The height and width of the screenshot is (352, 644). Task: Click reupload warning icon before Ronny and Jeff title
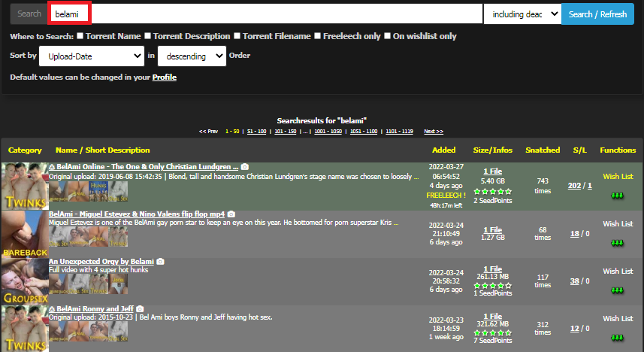pyautogui.click(x=52, y=308)
